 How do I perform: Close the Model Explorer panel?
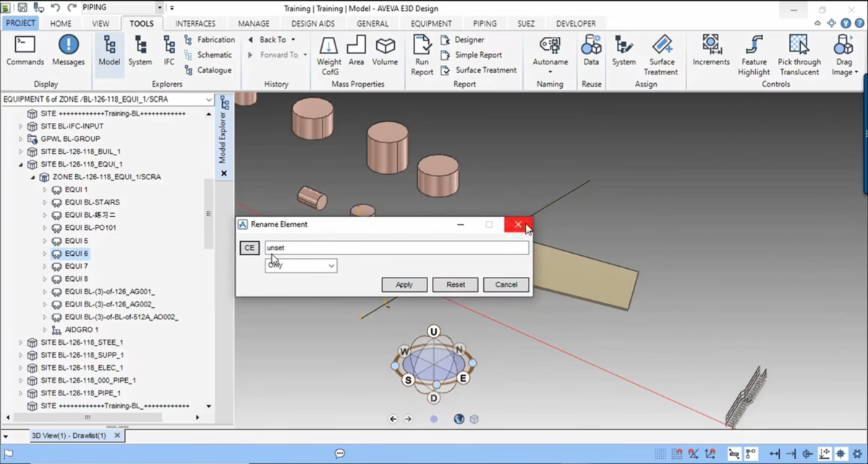[x=224, y=173]
